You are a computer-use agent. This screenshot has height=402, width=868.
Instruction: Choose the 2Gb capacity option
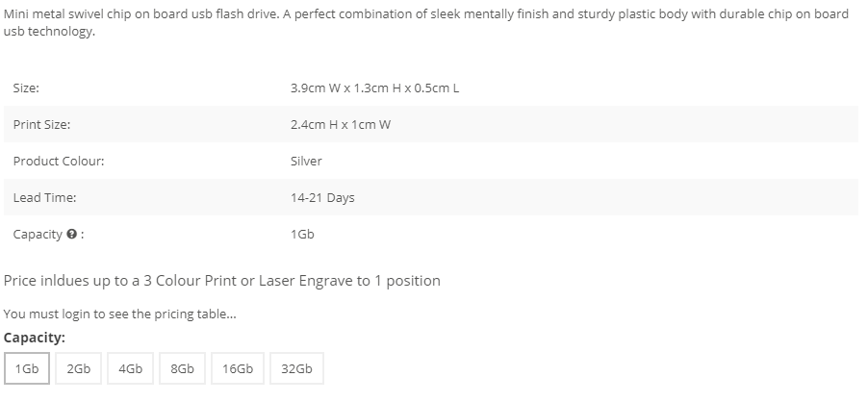(x=79, y=368)
